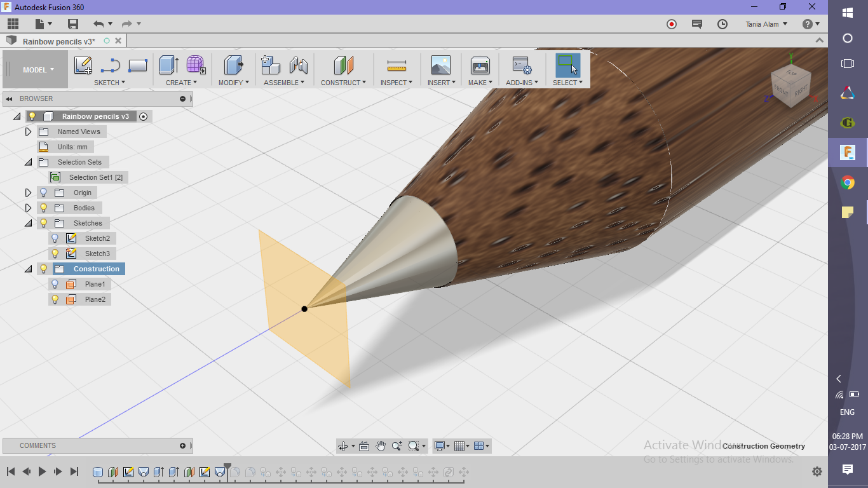Show Plane1 using its light bulb

click(55, 284)
